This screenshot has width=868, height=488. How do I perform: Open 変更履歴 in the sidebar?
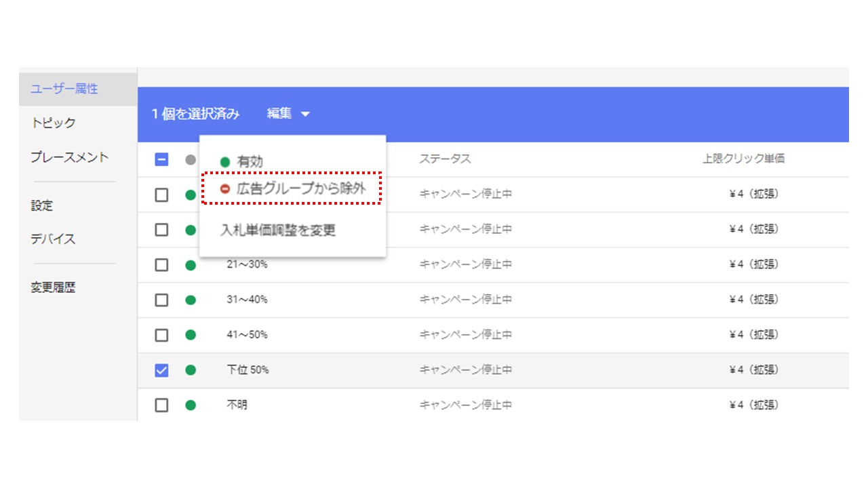pos(53,287)
